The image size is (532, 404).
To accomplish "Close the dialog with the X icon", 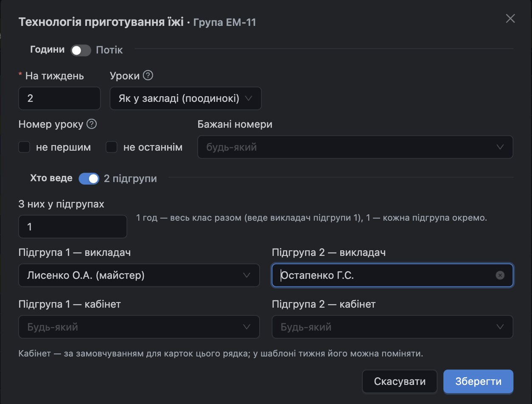I will 510,19.
